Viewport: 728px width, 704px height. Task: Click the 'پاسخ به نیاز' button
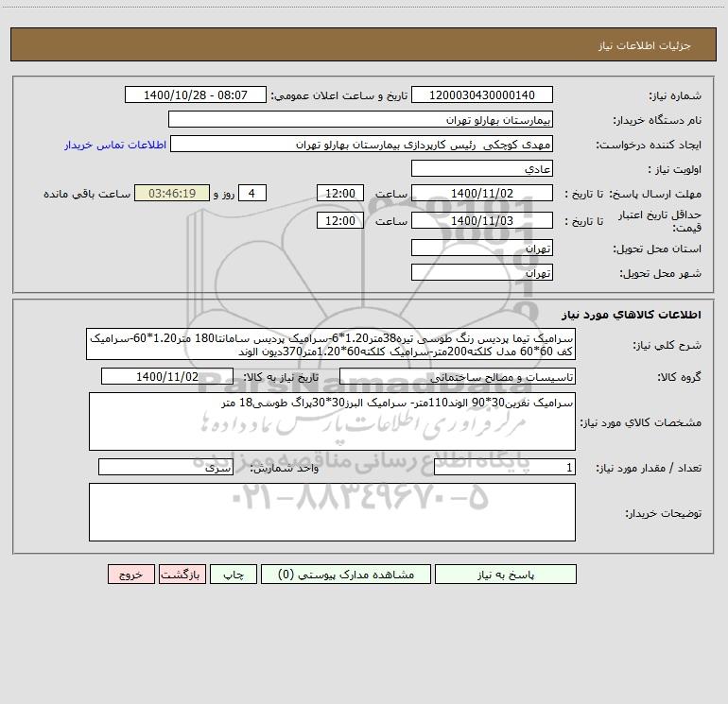(x=506, y=575)
